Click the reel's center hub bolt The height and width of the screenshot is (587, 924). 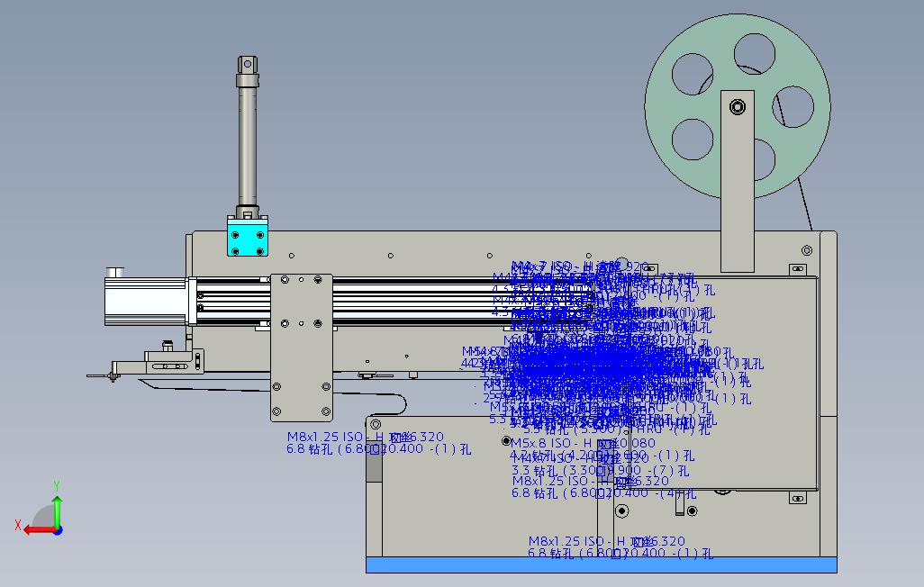point(738,106)
